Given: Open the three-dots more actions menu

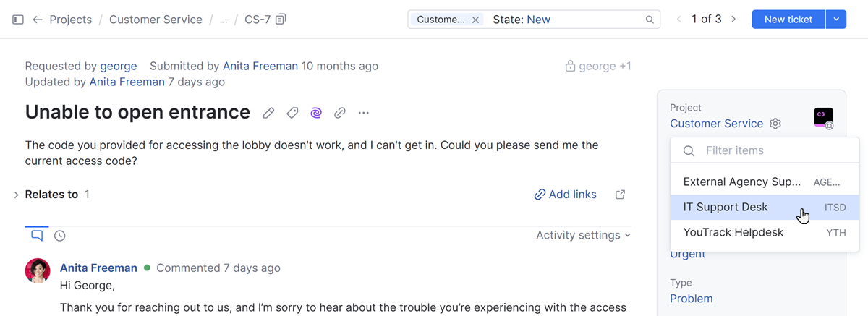Looking at the screenshot, I should pos(364,113).
